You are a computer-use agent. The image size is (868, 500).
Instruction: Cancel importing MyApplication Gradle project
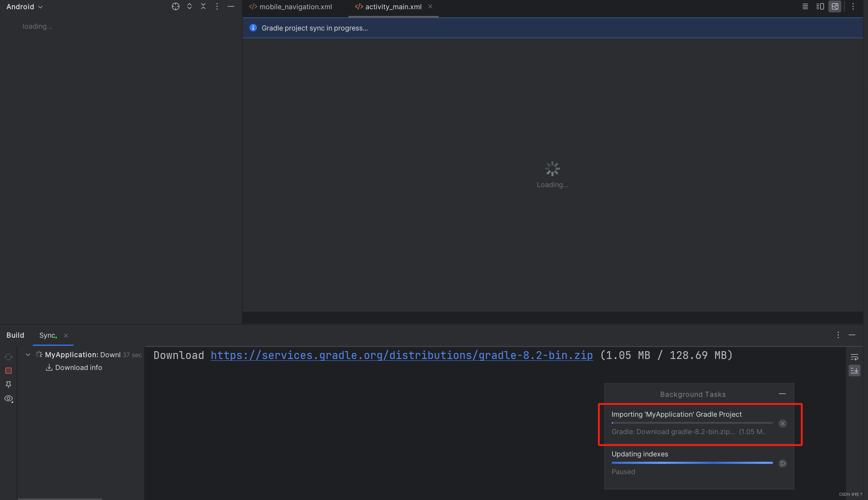coord(782,423)
